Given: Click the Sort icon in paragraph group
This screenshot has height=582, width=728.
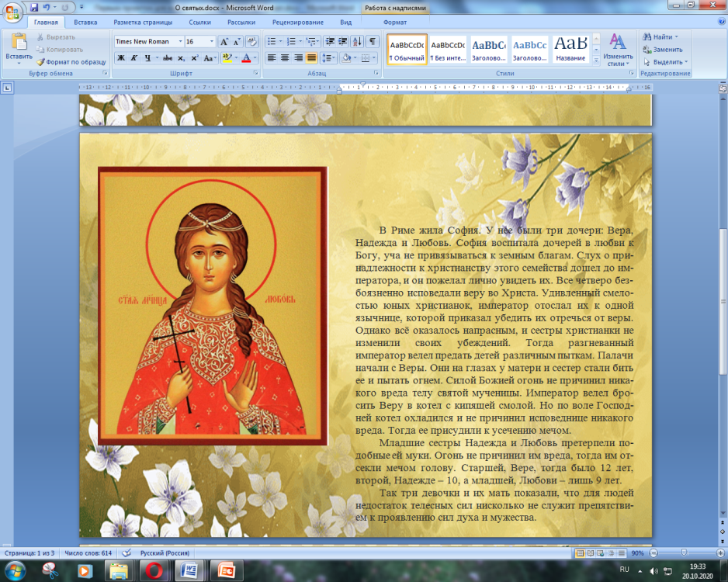Looking at the screenshot, I should coord(357,41).
